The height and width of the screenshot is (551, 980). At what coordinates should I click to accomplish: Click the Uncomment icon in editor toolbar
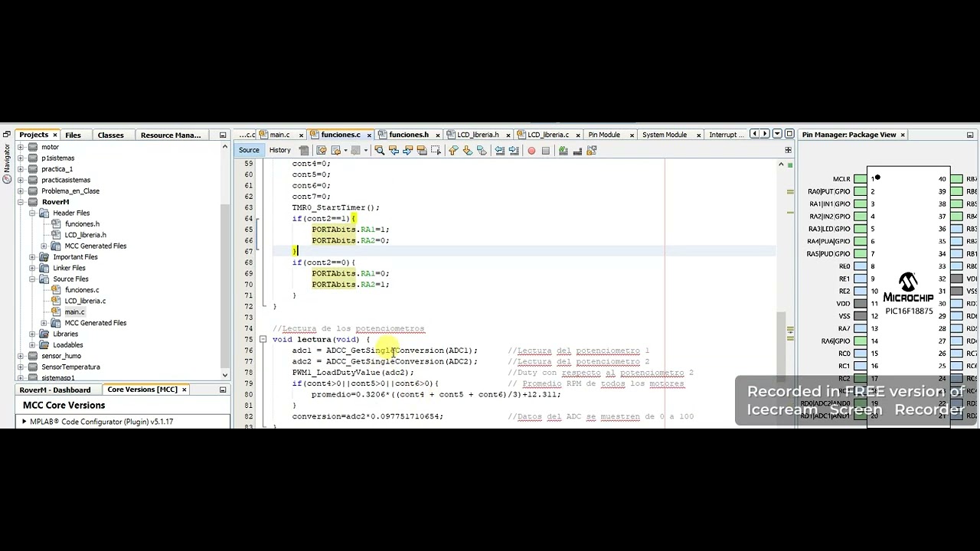[x=577, y=151]
